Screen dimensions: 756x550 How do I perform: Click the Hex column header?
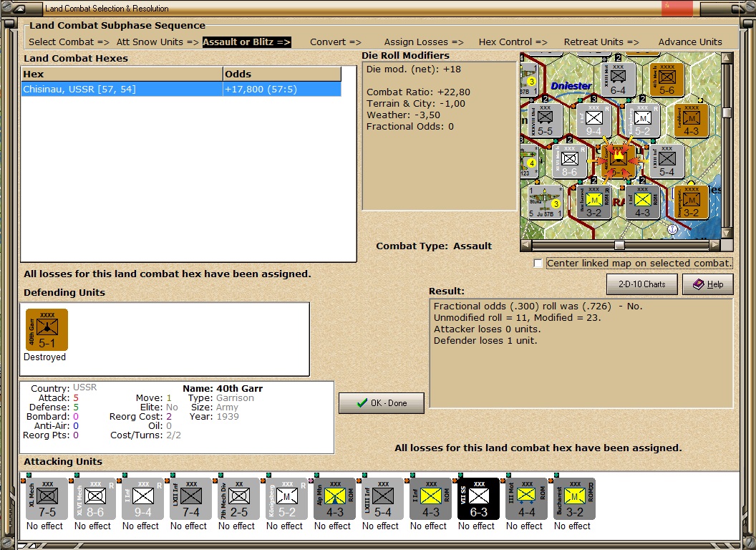click(x=122, y=74)
